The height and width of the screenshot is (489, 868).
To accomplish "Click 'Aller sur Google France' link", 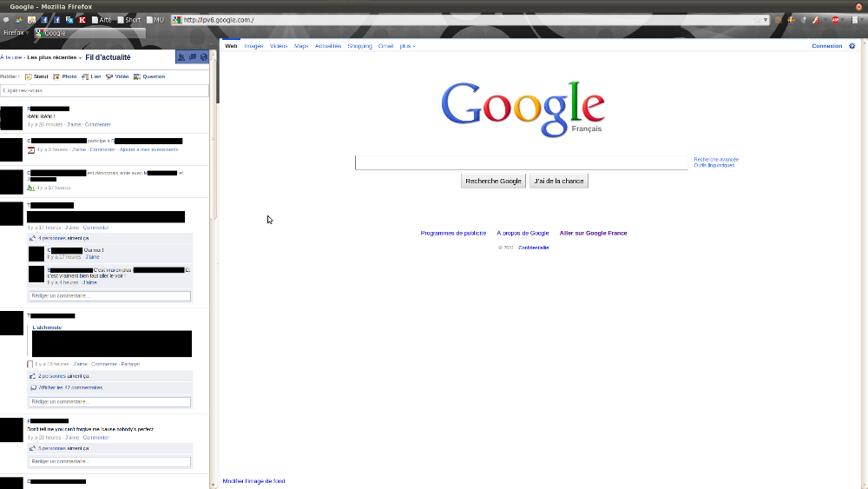I will 593,233.
